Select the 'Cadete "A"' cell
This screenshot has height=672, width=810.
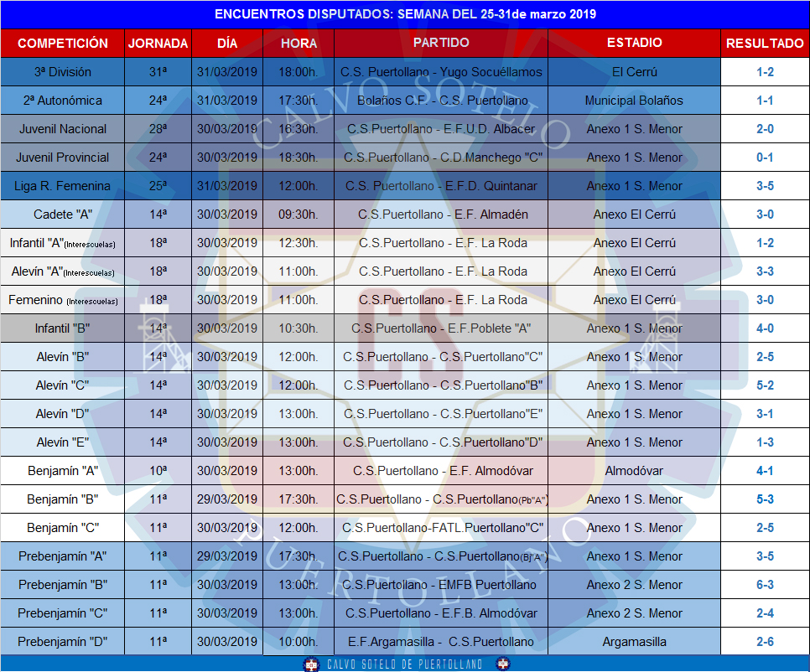[63, 215]
